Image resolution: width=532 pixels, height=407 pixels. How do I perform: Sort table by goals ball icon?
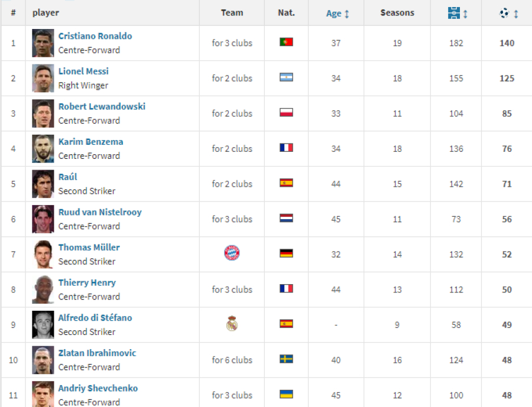point(504,13)
